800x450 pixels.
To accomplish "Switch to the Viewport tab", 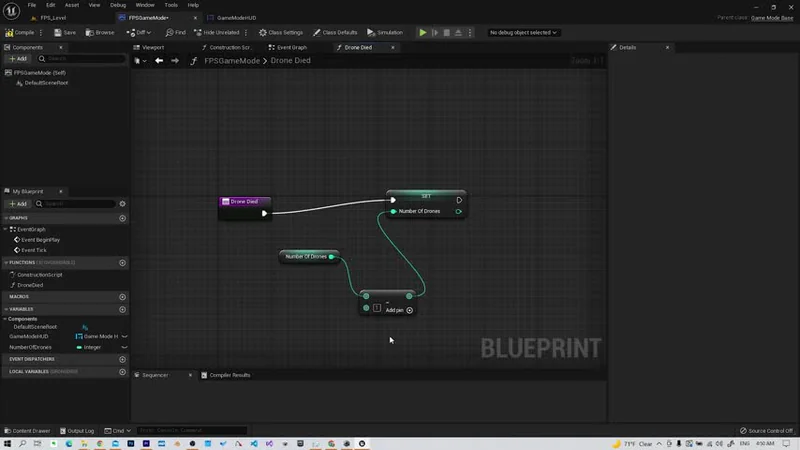I will 153,47.
